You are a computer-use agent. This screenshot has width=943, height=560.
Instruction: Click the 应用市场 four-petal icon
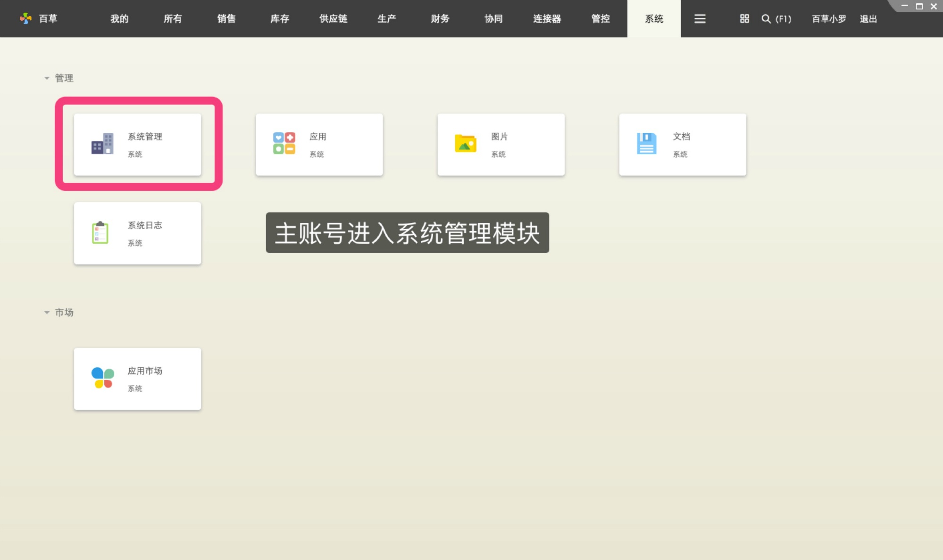pos(102,378)
